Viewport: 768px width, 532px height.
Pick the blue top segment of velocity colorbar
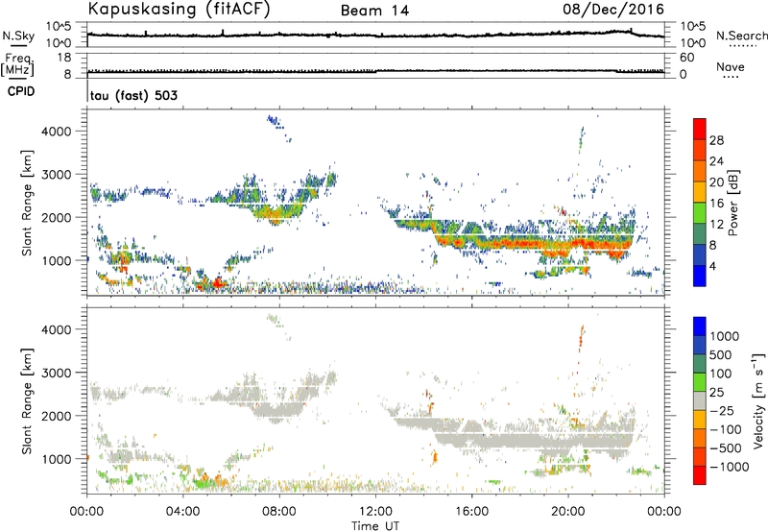click(700, 326)
